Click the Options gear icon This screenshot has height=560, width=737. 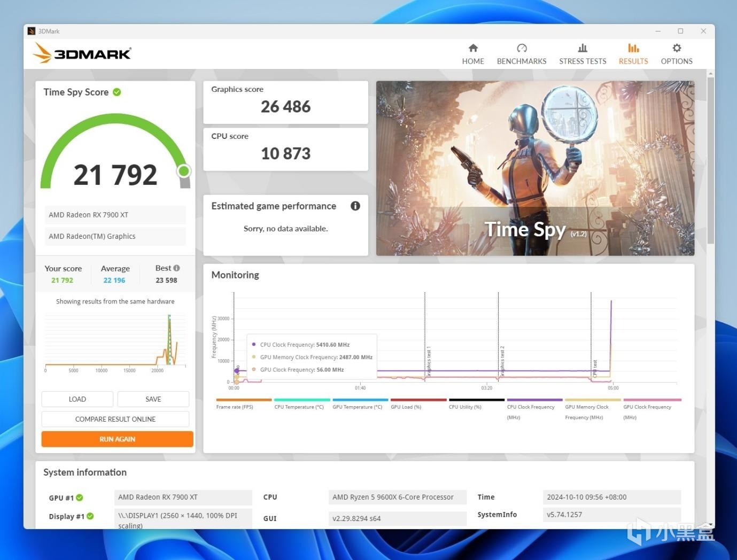point(677,48)
